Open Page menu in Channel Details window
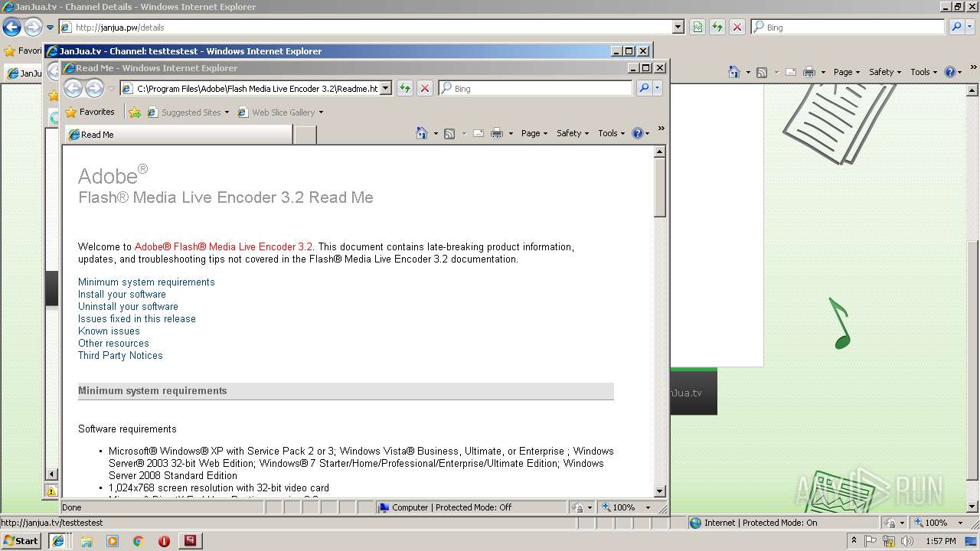 (847, 72)
